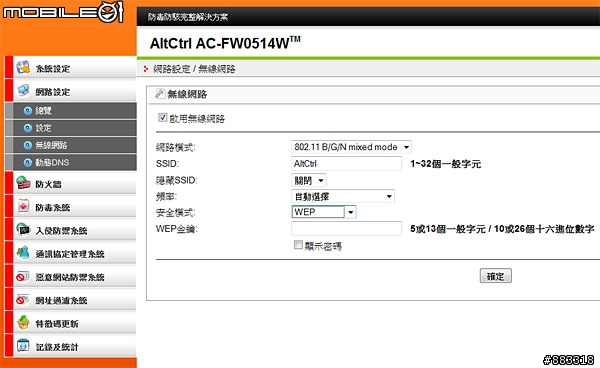
Task: Click the SSID input field
Action: click(x=346, y=163)
